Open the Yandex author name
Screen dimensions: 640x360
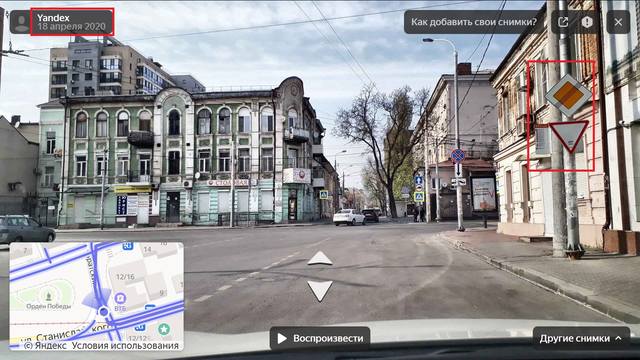(53, 18)
